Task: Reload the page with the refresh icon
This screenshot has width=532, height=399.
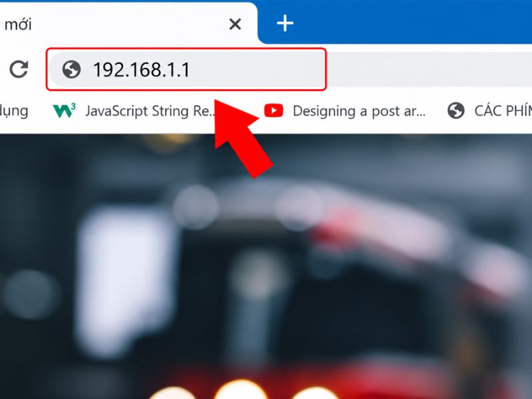Action: [19, 69]
